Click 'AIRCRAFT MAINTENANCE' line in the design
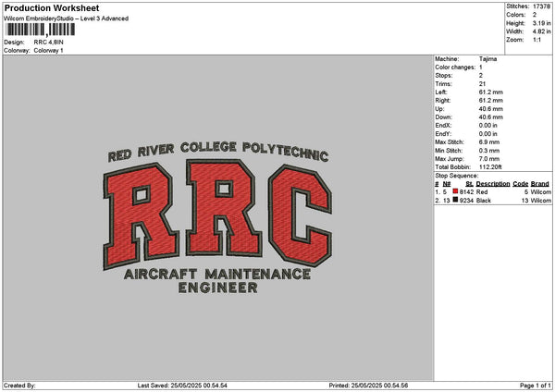 (217, 275)
